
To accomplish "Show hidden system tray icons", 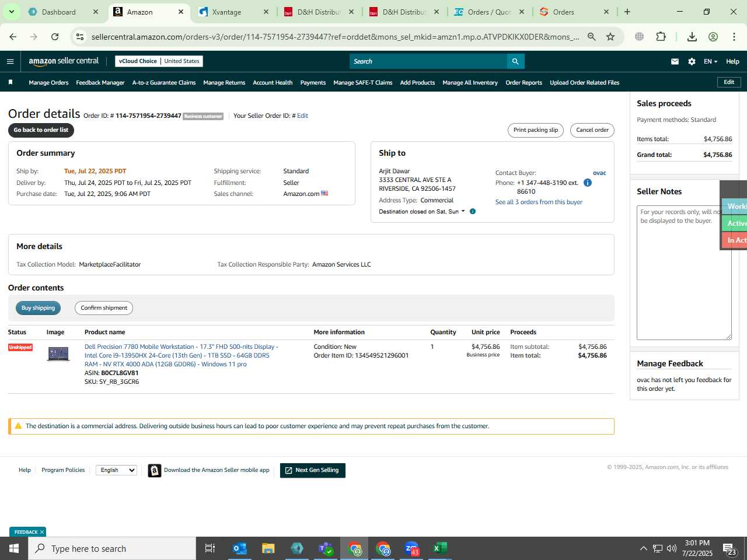I will click(x=643, y=548).
